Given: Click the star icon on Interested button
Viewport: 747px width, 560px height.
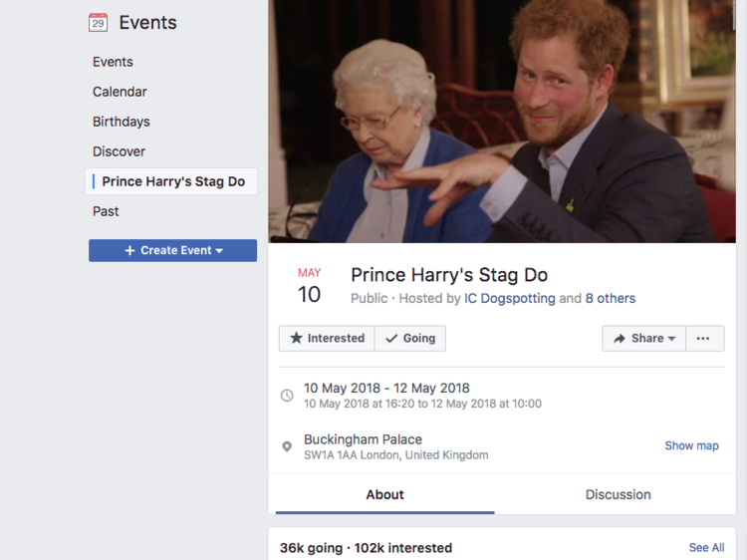Looking at the screenshot, I should (x=296, y=339).
